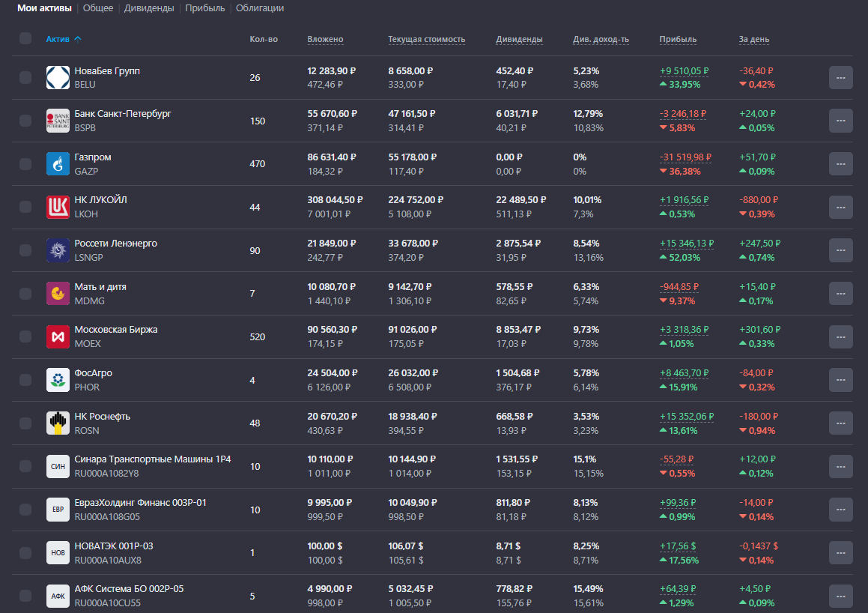
Task: Open the three-dot menu for Газпром
Action: click(x=840, y=164)
